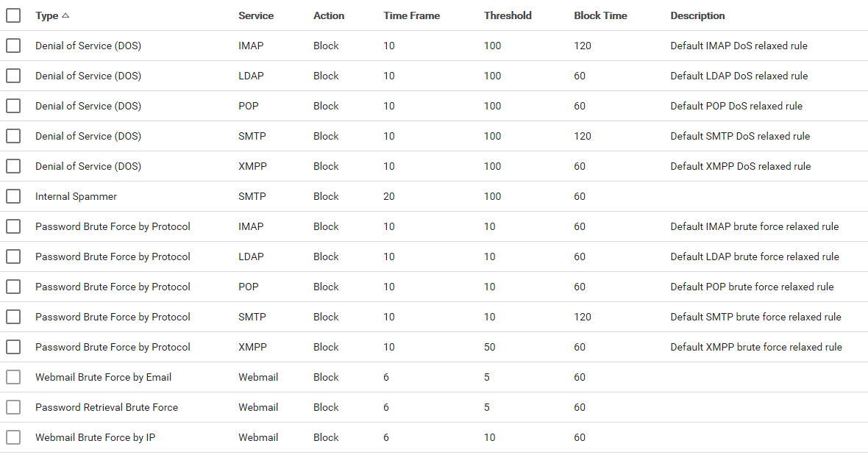This screenshot has width=868, height=463.
Task: Click the Block Time column header
Action: coord(600,15)
